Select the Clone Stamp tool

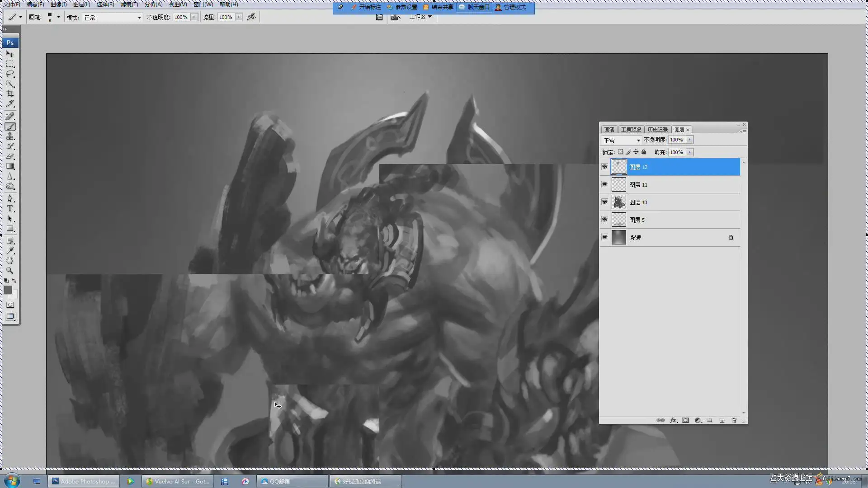(x=10, y=136)
